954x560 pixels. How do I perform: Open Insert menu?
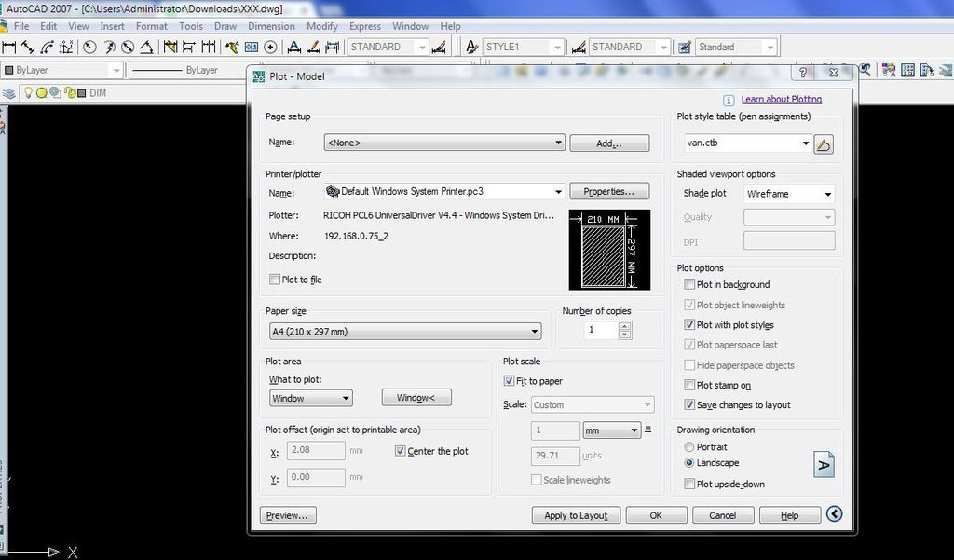112,26
